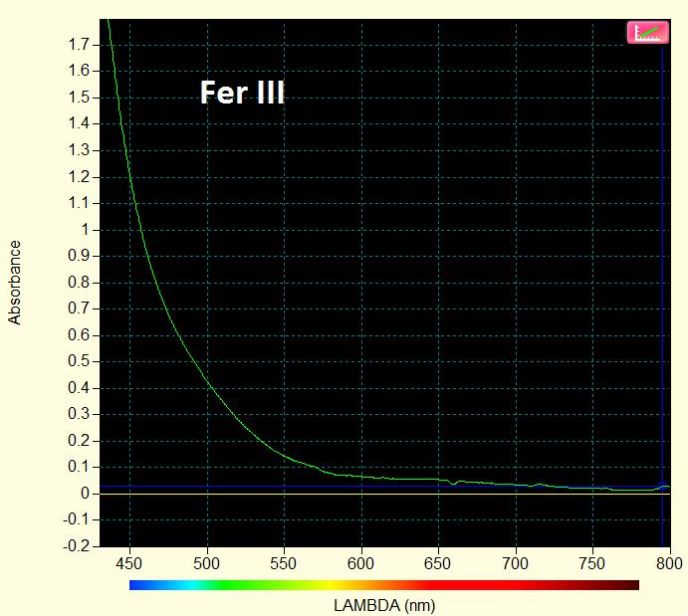
Task: Click the green curve at the 550 nm gridline
Action: (285, 457)
